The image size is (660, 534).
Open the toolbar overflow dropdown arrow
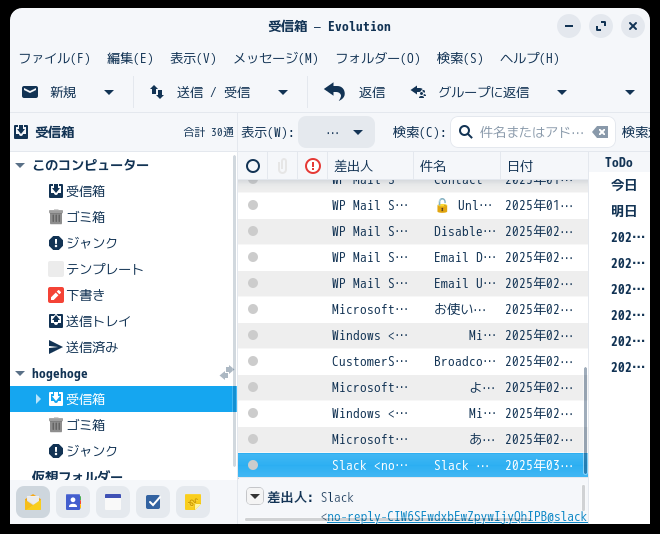(x=630, y=92)
